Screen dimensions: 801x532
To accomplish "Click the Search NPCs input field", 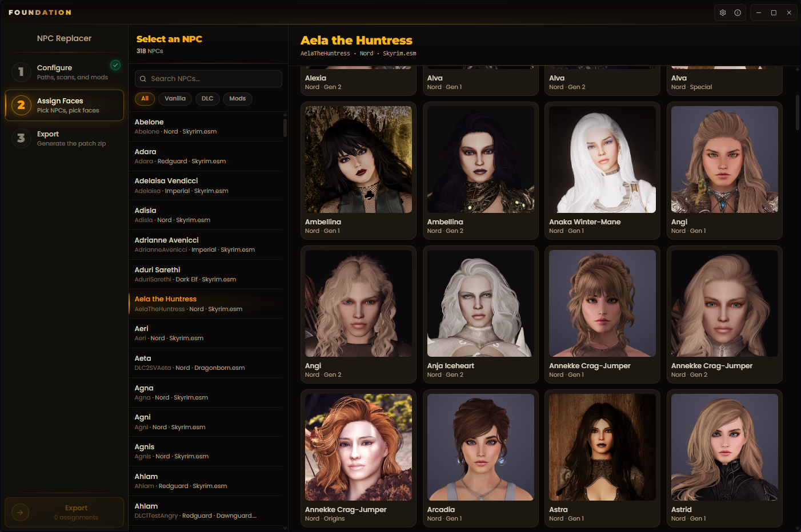I will pyautogui.click(x=209, y=79).
